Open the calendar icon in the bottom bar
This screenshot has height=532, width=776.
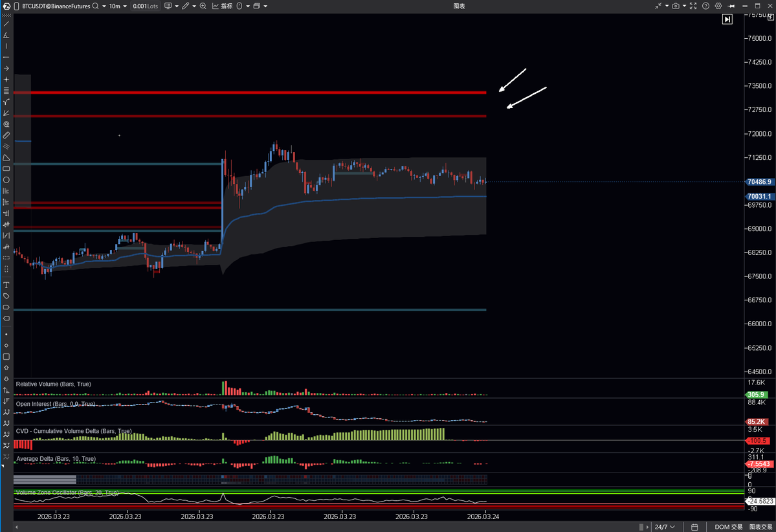[694, 527]
